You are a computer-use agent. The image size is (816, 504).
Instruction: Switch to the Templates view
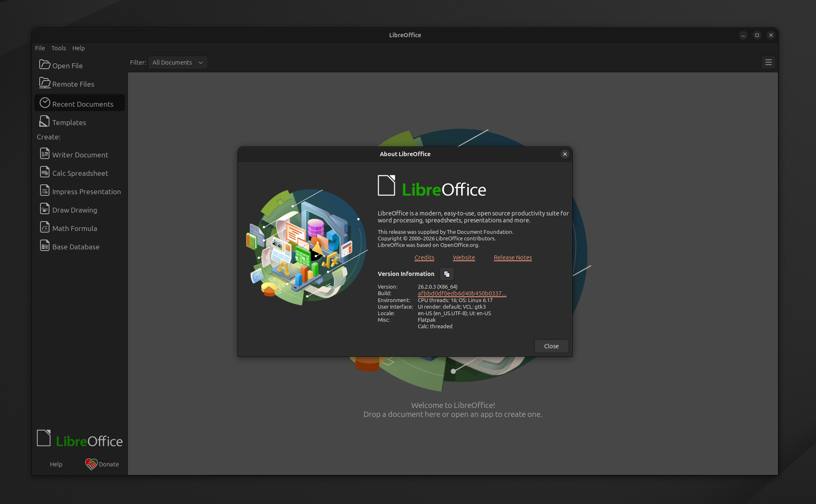click(x=69, y=122)
